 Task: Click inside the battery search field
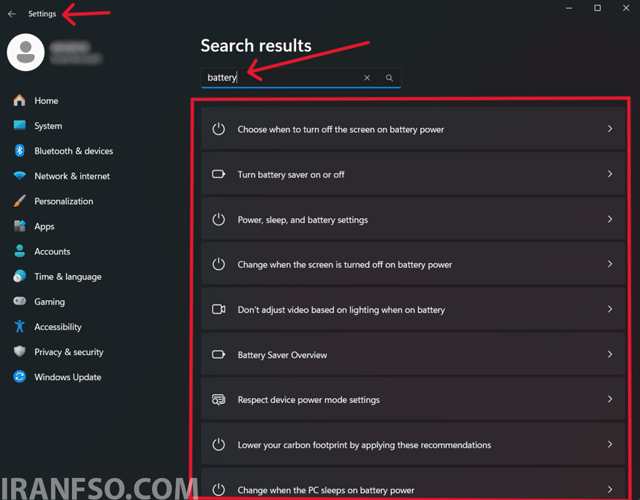click(x=282, y=78)
